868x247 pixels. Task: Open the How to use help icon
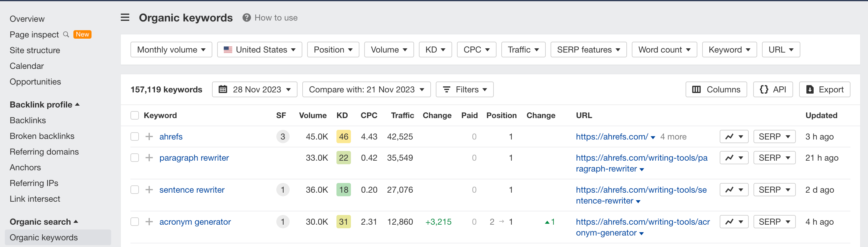(247, 18)
